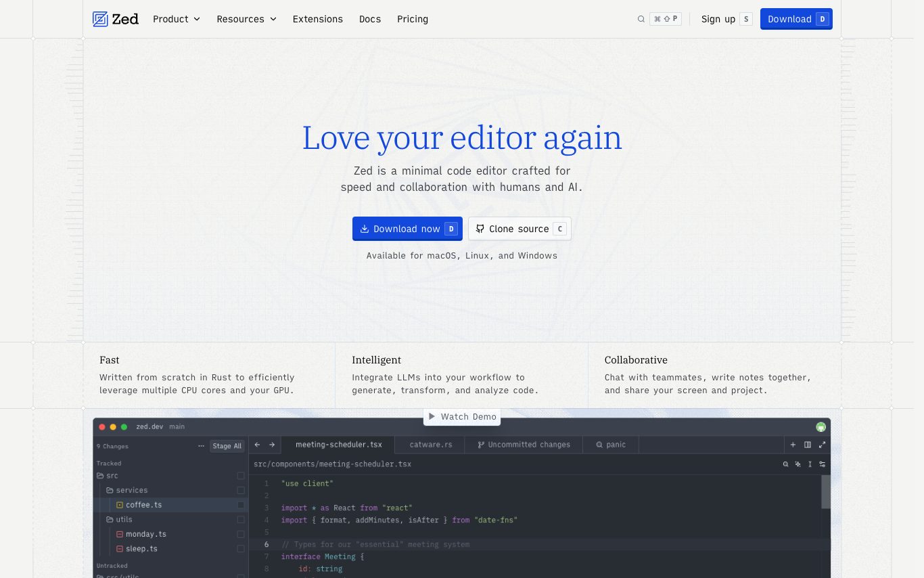This screenshot has height=578, width=924.
Task: Click the editor's vertical scrollbar thumb
Action: pyautogui.click(x=825, y=491)
